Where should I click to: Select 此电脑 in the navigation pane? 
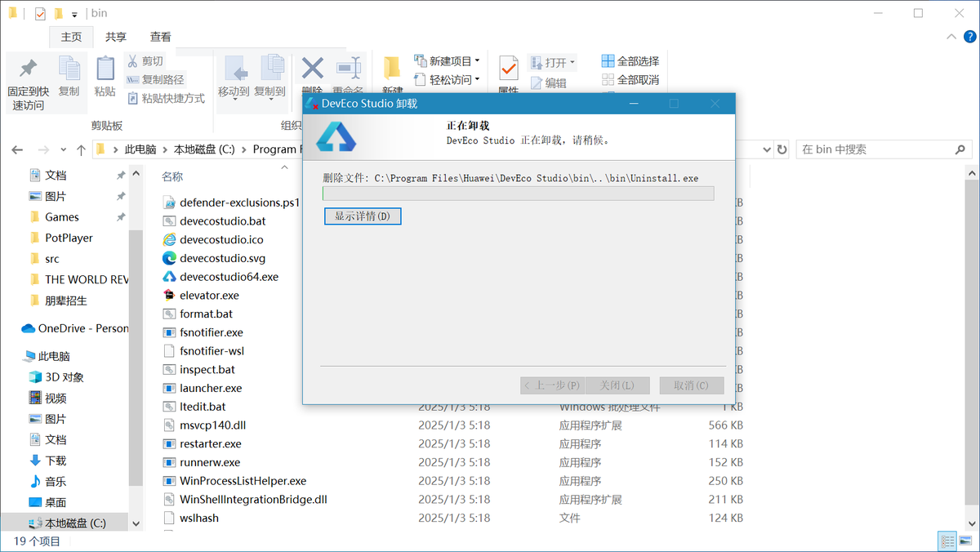pyautogui.click(x=54, y=356)
